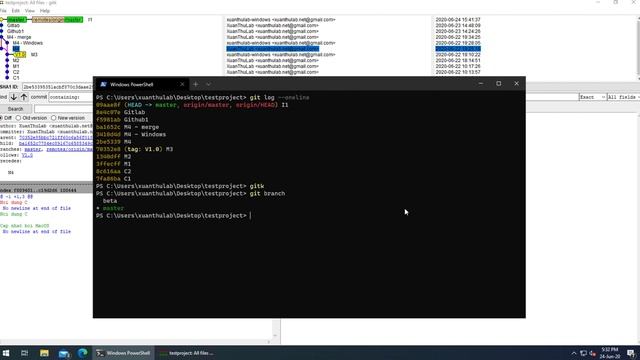Open the notification center icon
Screen dimensions: 640x360
click(x=631, y=353)
